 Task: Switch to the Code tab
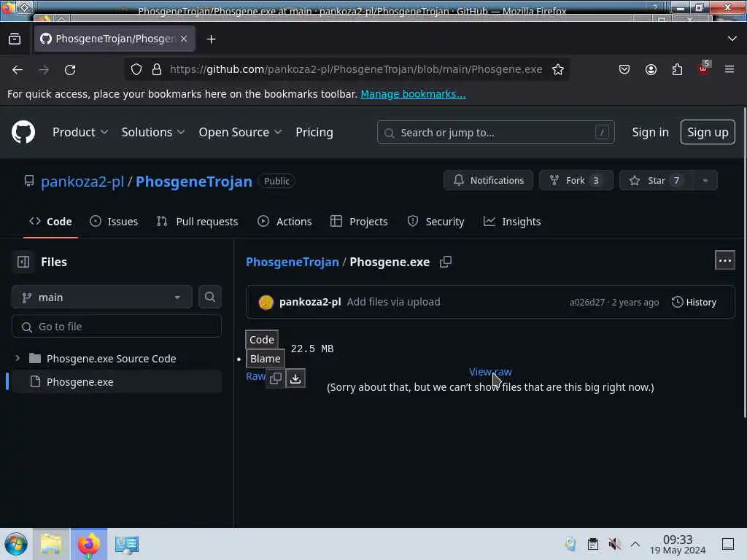click(x=50, y=222)
